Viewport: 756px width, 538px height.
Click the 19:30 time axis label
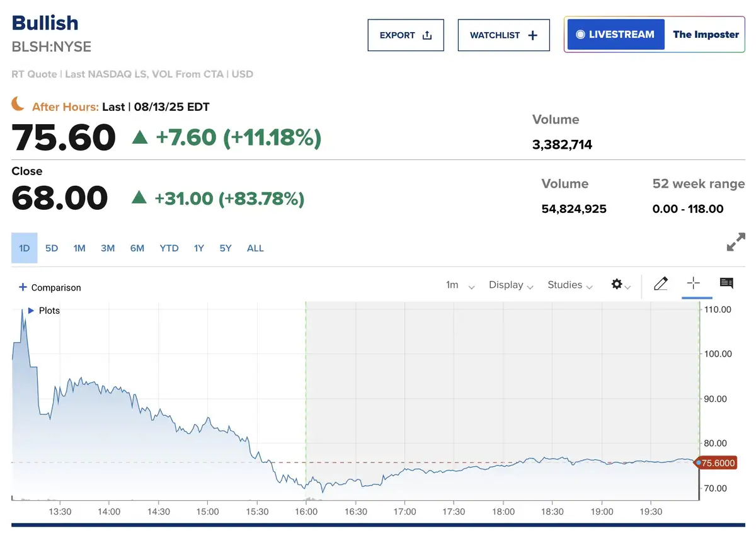click(x=651, y=512)
